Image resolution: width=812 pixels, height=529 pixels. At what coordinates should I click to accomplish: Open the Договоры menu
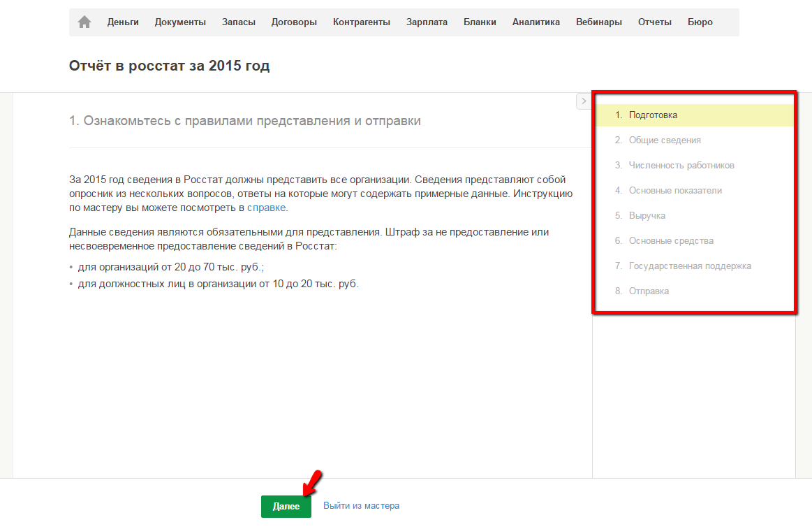294,22
